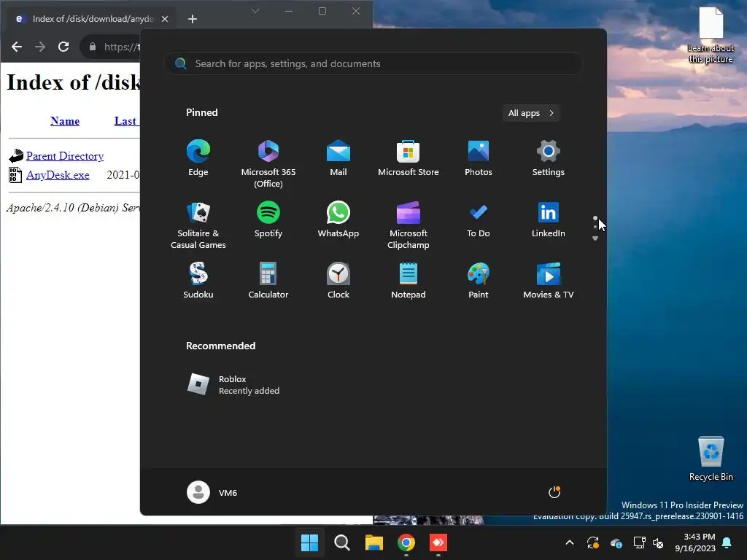Screen dimensions: 747x560
Task: Click the Windows Start button on taskbar
Action: tap(309, 542)
